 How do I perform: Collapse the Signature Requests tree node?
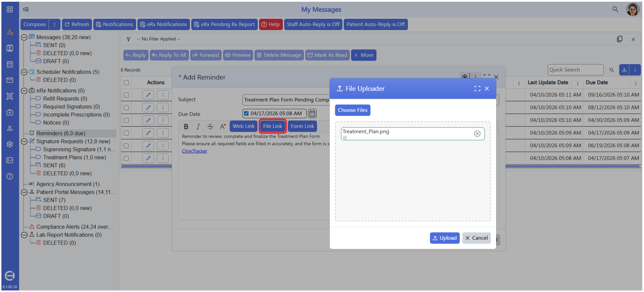pos(24,142)
